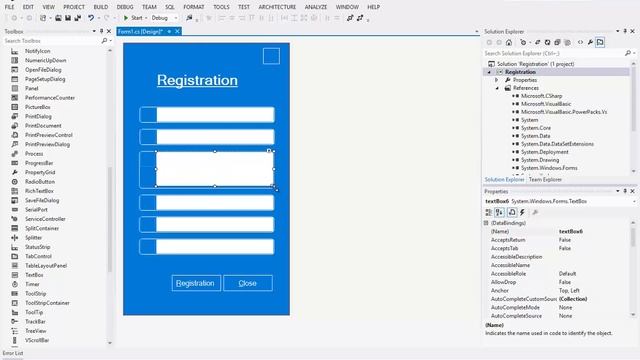Open the ARCHITECTURE menu

(277, 7)
